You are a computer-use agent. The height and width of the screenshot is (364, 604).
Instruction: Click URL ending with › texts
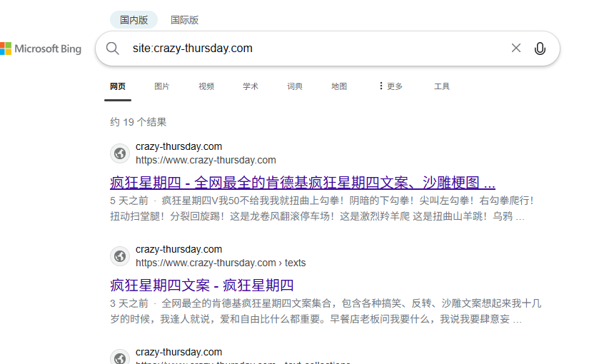(221, 263)
